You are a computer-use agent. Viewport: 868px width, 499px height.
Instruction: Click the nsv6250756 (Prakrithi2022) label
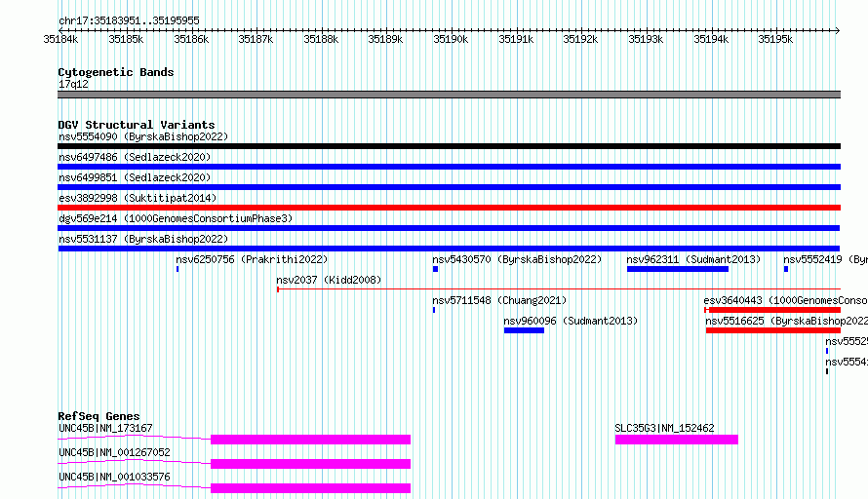252,259
